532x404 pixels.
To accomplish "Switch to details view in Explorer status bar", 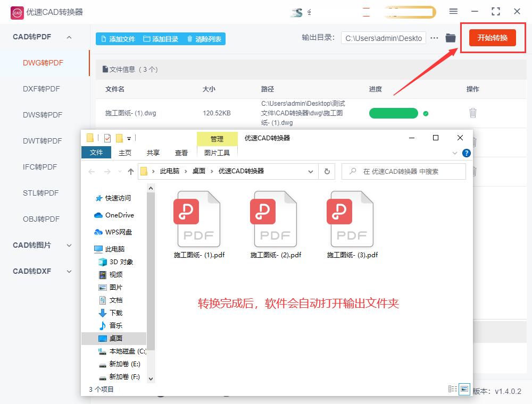I will pyautogui.click(x=452, y=389).
